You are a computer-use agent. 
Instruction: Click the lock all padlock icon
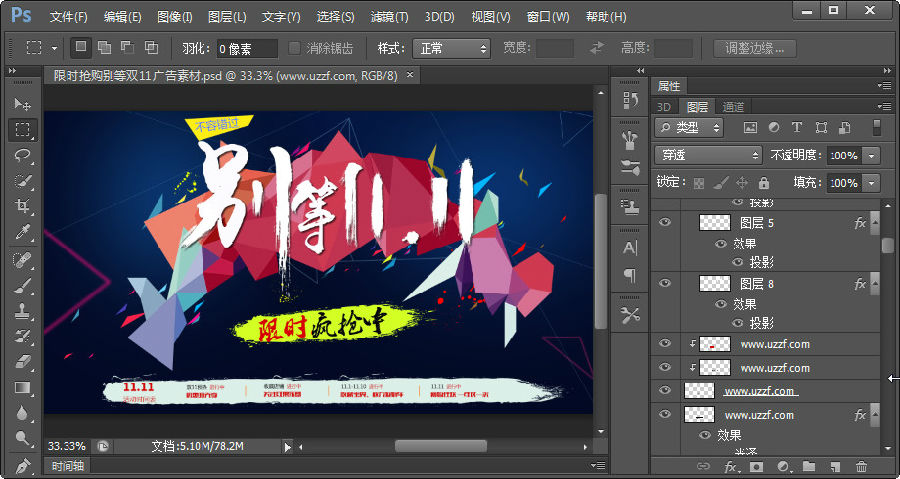(763, 183)
